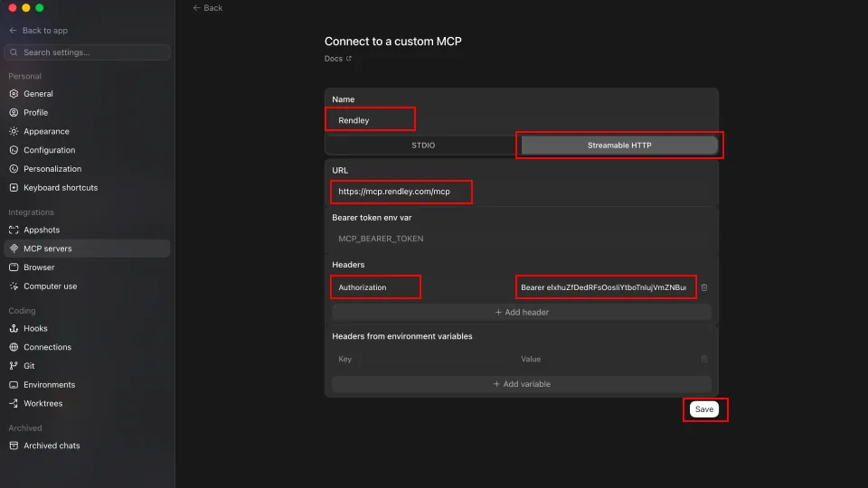Click the Profile person icon
The image size is (868, 488).
click(x=14, y=112)
